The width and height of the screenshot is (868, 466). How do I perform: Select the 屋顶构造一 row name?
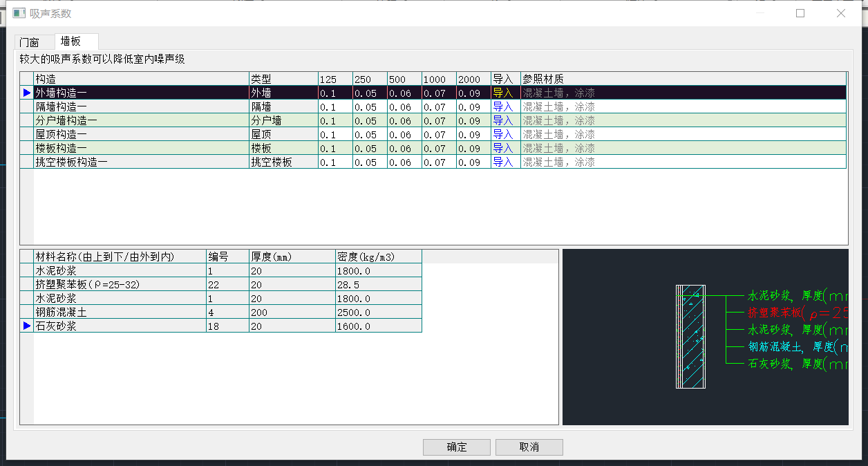(141, 134)
